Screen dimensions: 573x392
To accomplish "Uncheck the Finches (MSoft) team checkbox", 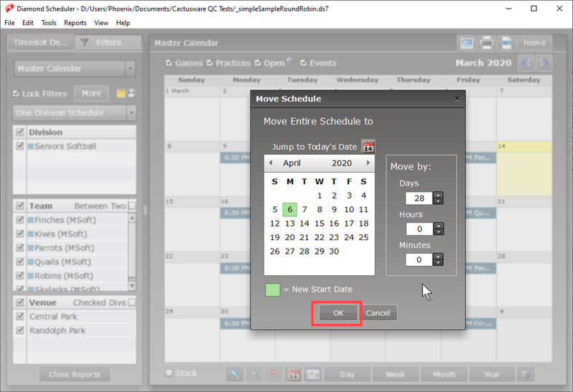I will (20, 220).
